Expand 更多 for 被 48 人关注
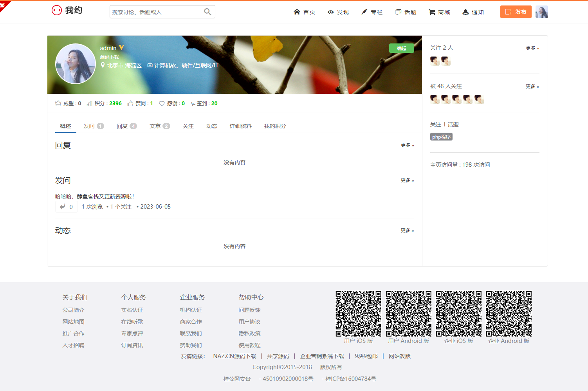This screenshot has width=588, height=391. 532,86
